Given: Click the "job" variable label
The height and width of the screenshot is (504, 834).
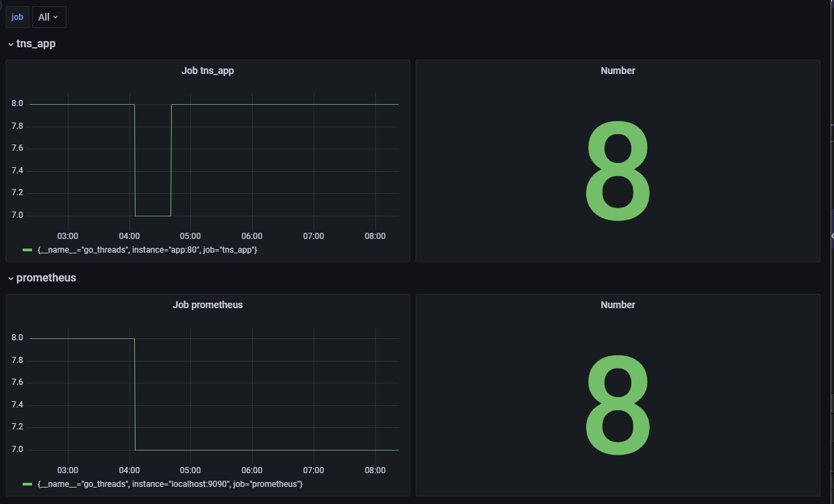Looking at the screenshot, I should click(x=16, y=16).
